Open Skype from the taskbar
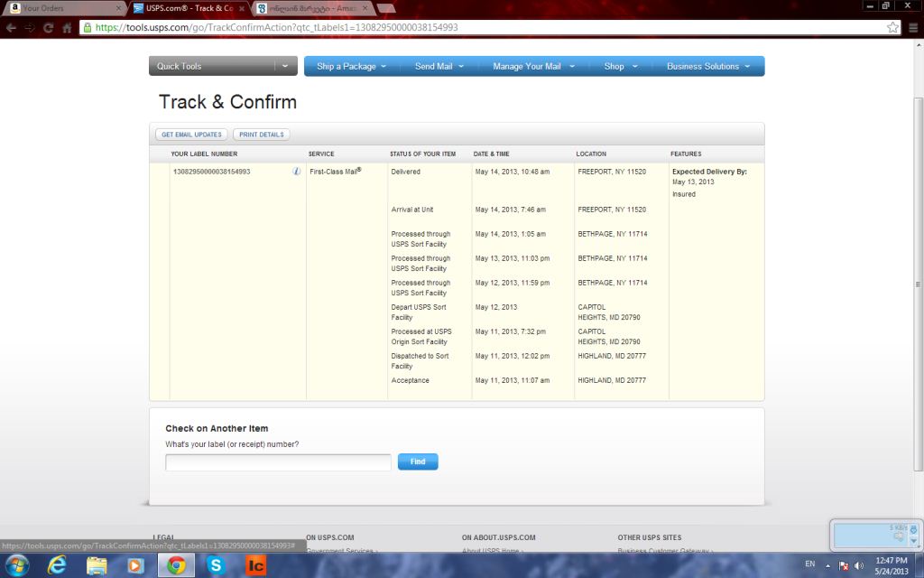This screenshot has width=924, height=578. (x=216, y=565)
